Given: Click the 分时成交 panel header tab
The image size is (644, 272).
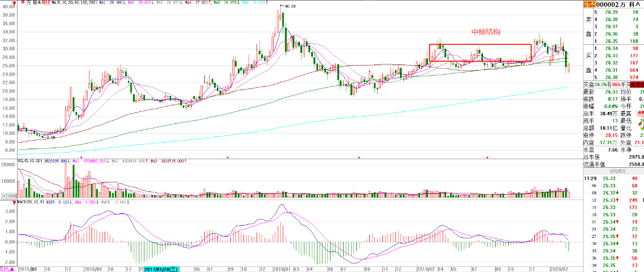Looking at the screenshot, I should pyautogui.click(x=613, y=171).
